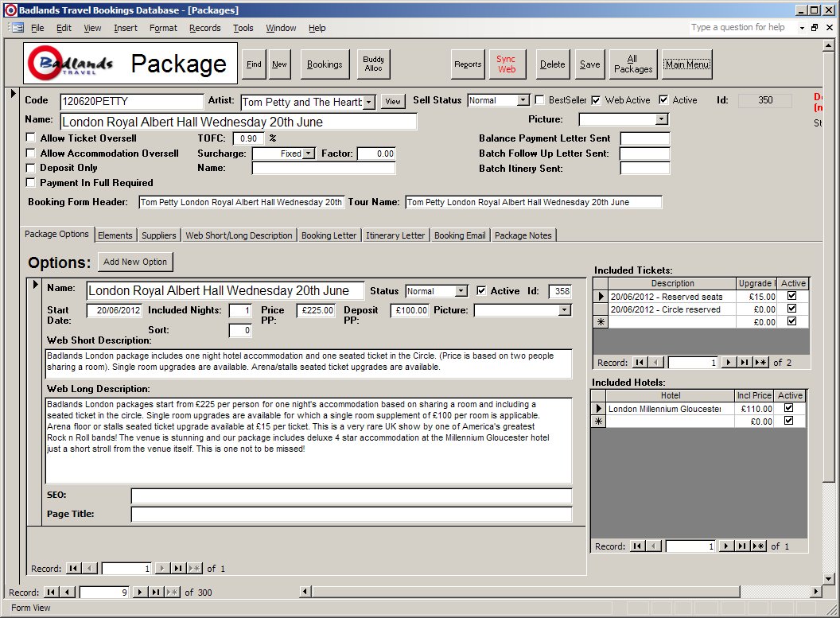Select the new-row asterisk in Included Tickets
This screenshot has height=618, width=840.
(601, 322)
